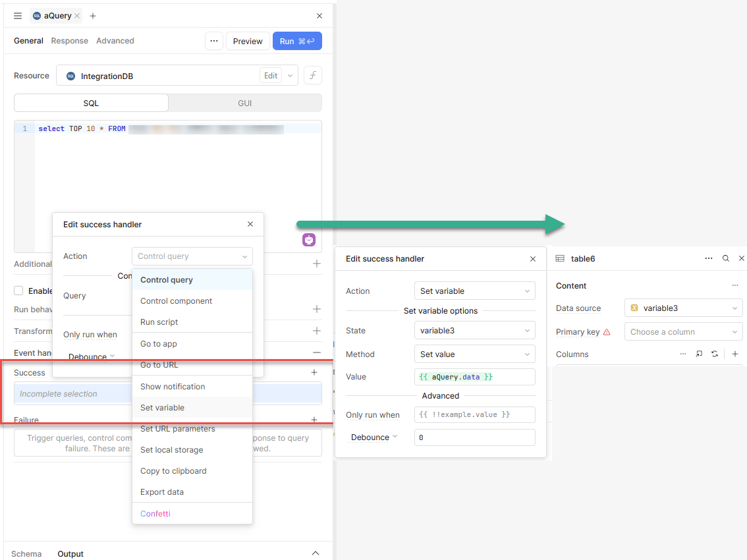Add a Success event handler
747x560 pixels.
(x=314, y=372)
